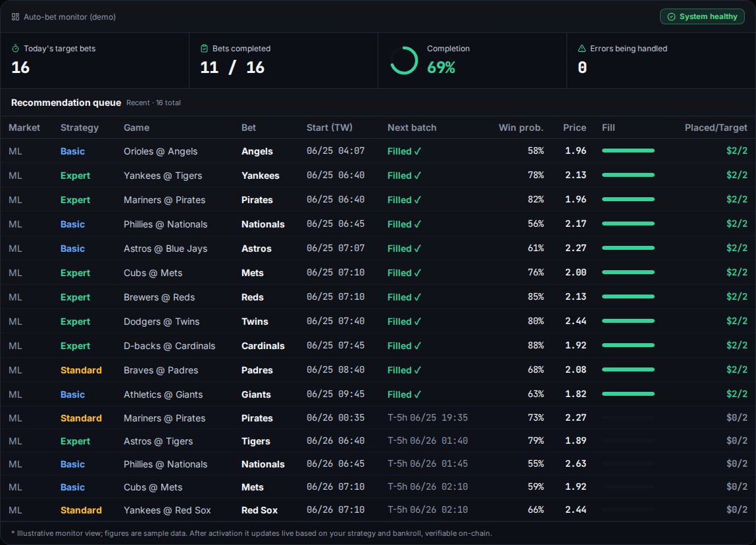756x545 pixels.
Task: Click the Market column header
Action: (x=24, y=128)
